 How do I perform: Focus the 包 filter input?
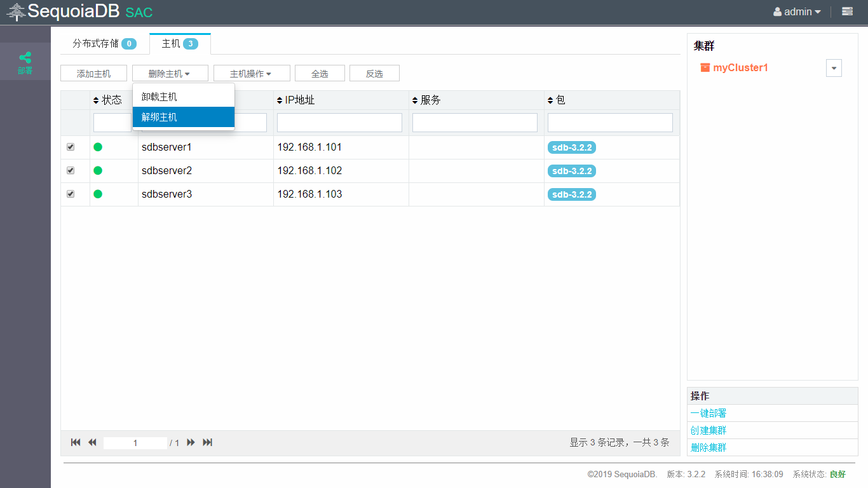pyautogui.click(x=610, y=123)
